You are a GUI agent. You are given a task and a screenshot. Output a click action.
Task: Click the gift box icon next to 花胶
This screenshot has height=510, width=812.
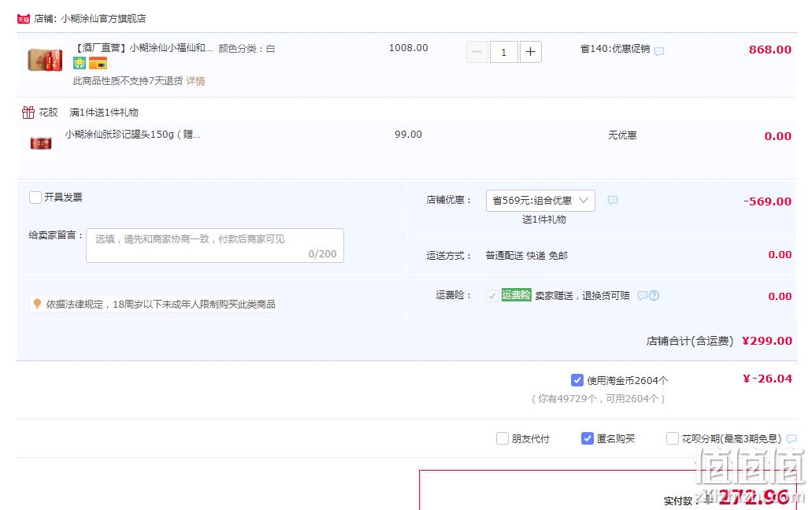28,113
